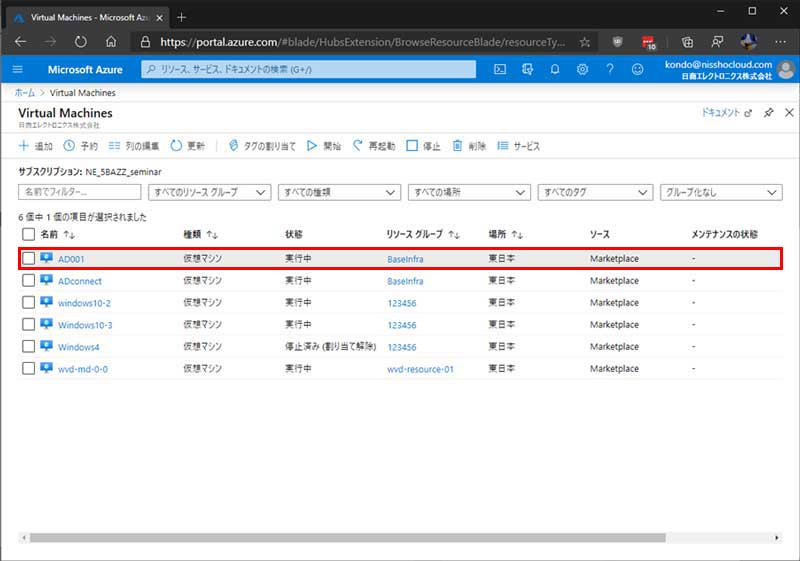Click the directory and subscription filter icon
This screenshot has width=800, height=561.
(527, 70)
